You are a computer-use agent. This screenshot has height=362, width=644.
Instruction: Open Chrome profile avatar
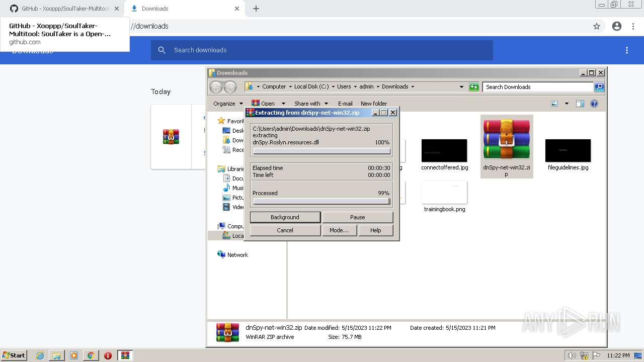pyautogui.click(x=617, y=26)
